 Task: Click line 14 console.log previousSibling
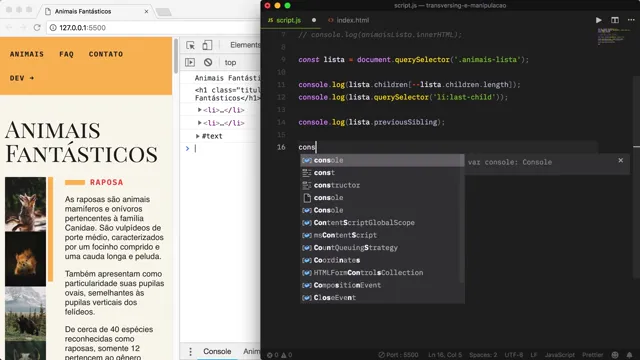(x=371, y=122)
